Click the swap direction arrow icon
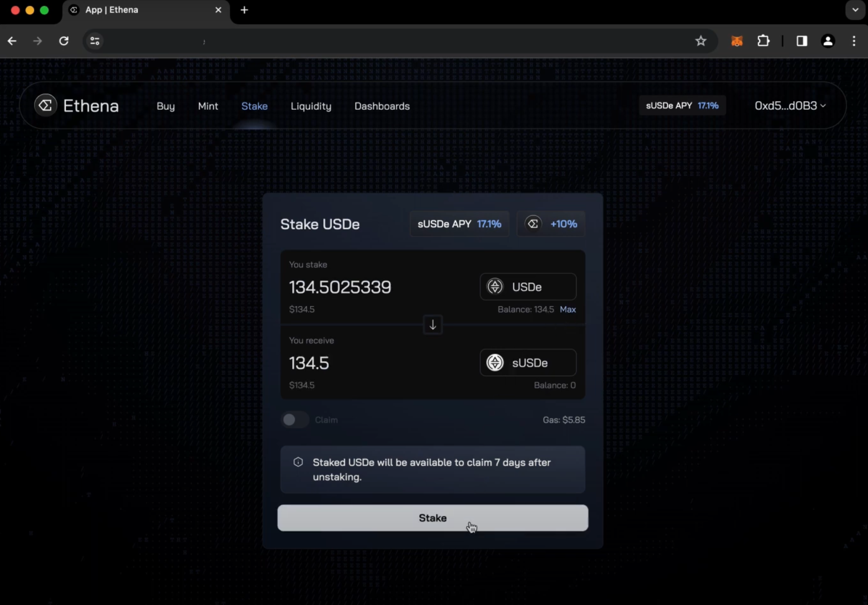The height and width of the screenshot is (605, 868). point(433,325)
